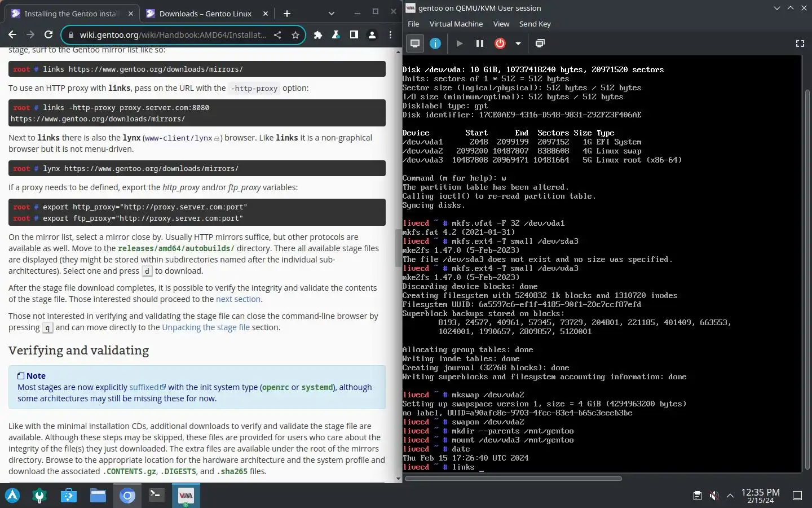Screen dimensions: 812x508
Task: Close the Downloads – Gentoo Linux tab
Action: pos(264,14)
